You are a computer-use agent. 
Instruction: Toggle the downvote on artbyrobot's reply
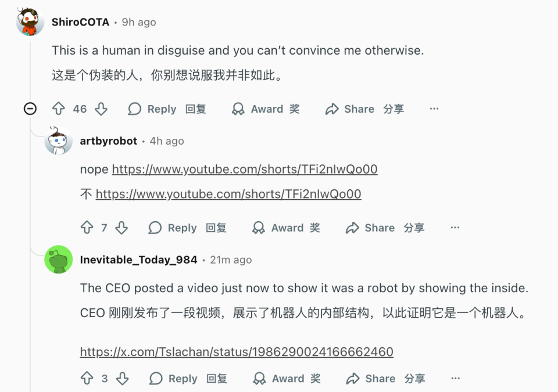122,228
